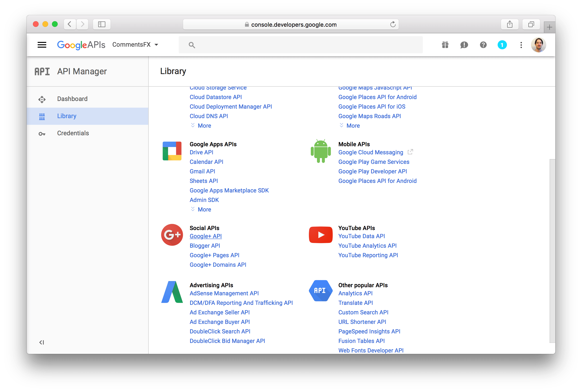
Task: Go to Dashboard in sidebar
Action: coord(72,99)
